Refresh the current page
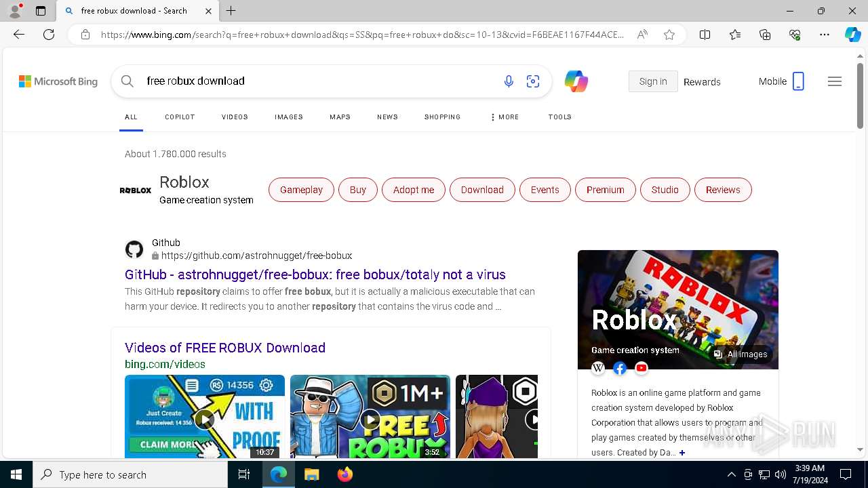This screenshot has height=488, width=868. [x=49, y=35]
